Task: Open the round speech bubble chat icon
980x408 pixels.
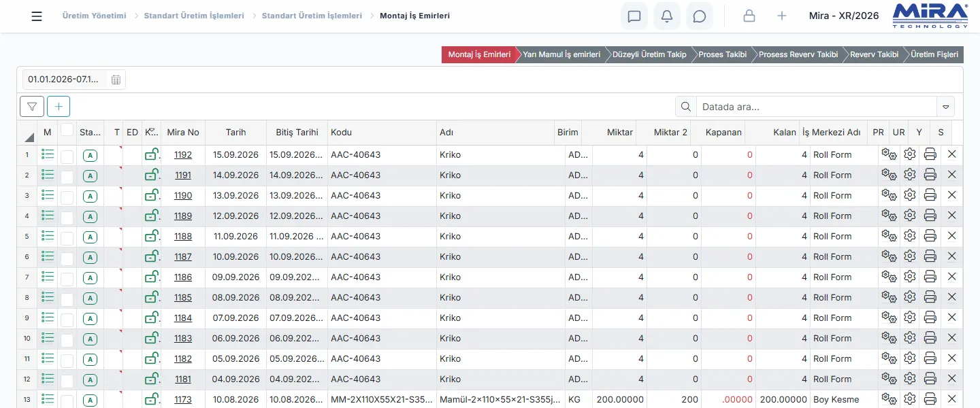Action: [x=700, y=16]
